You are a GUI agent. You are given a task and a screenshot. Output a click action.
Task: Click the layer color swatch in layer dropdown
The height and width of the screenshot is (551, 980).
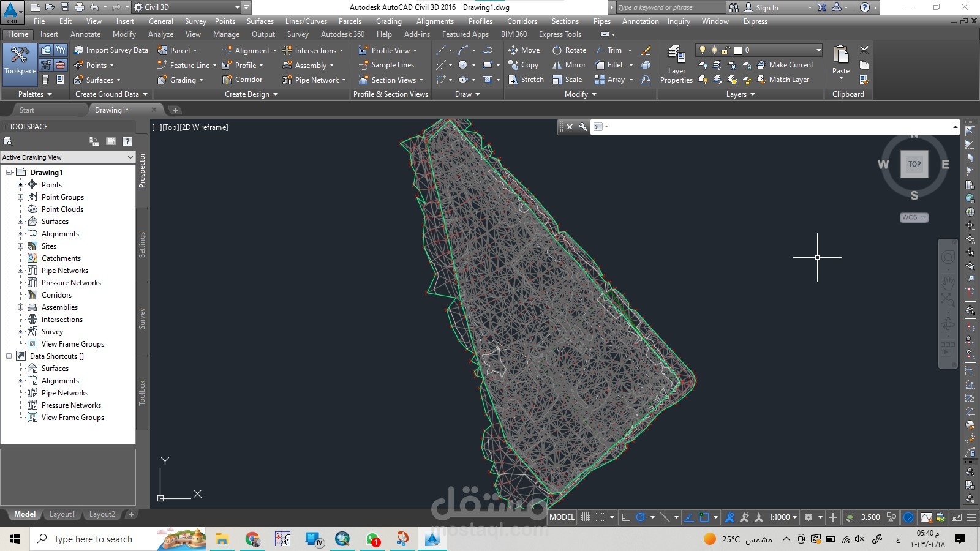pyautogui.click(x=738, y=50)
